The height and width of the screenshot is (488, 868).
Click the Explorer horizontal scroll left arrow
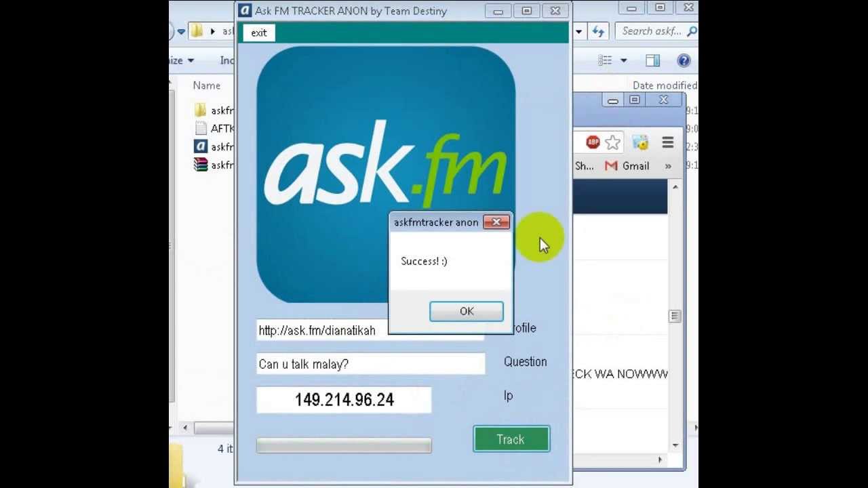pyautogui.click(x=185, y=428)
